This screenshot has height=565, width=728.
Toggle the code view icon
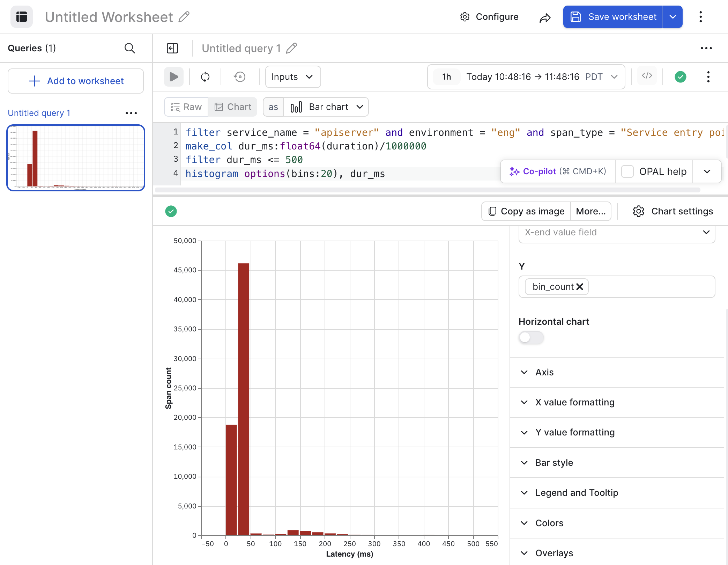[647, 76]
